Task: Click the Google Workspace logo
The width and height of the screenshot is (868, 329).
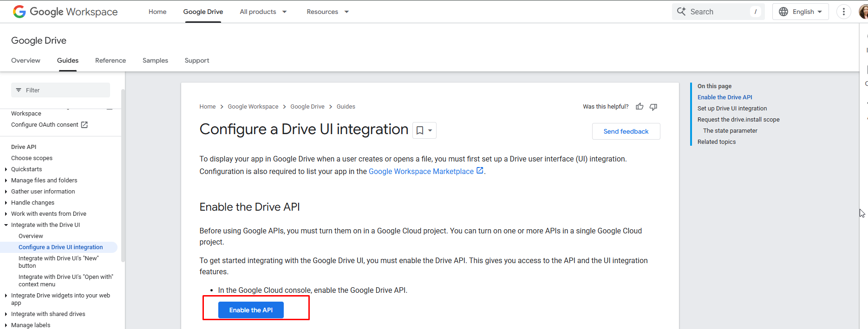Action: 65,12
